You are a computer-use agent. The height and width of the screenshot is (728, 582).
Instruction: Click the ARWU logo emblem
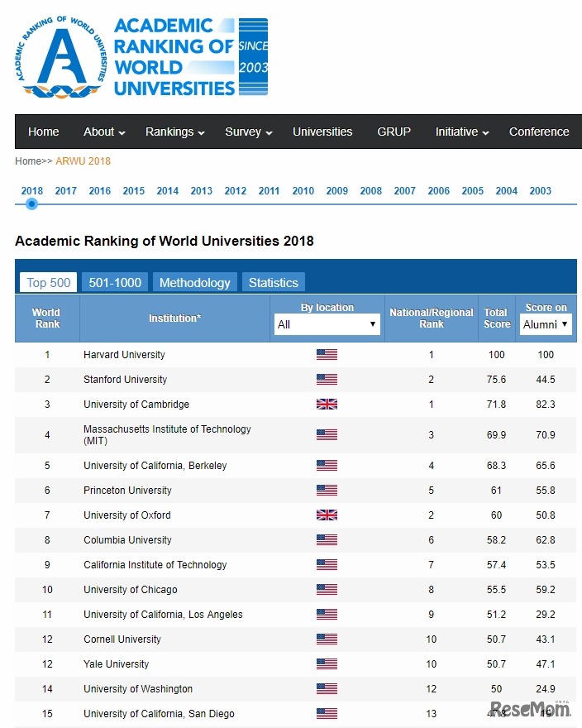(62, 57)
